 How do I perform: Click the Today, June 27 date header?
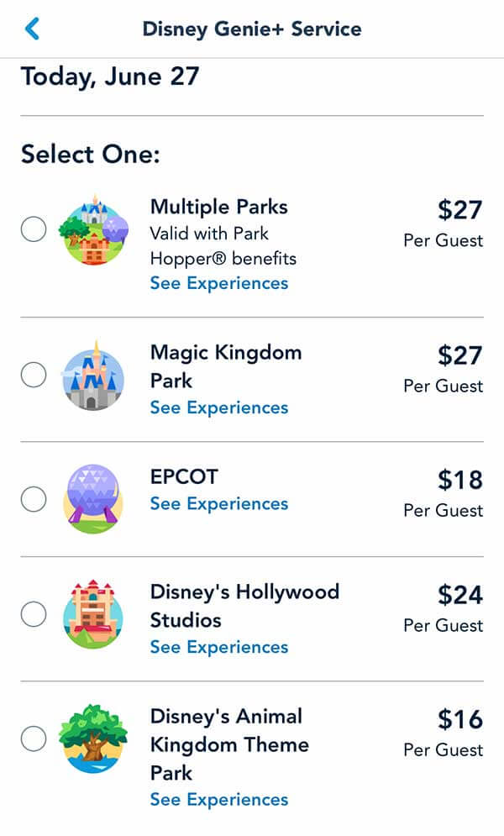pyautogui.click(x=108, y=76)
